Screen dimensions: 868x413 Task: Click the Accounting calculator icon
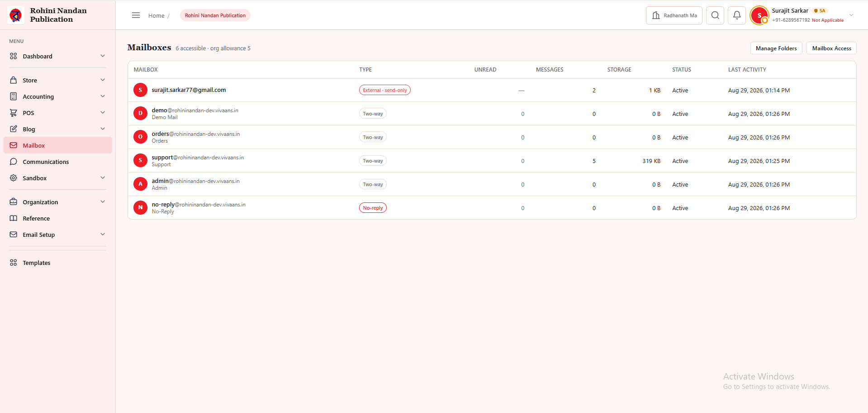coord(14,96)
